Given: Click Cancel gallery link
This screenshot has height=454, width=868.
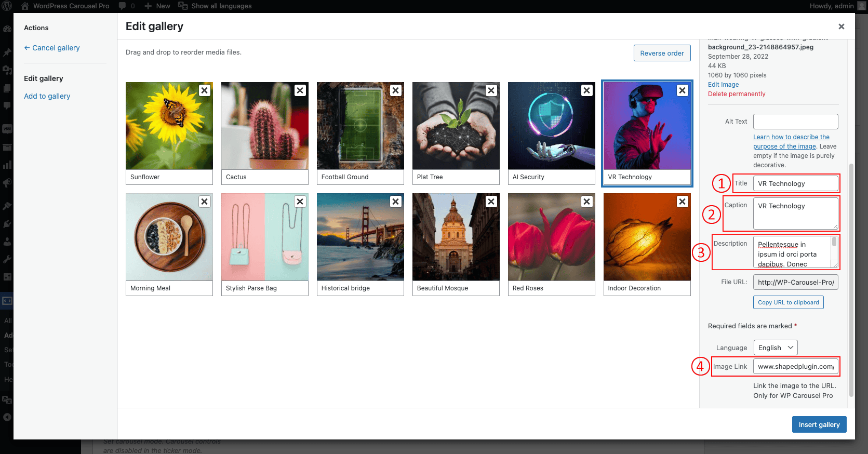Looking at the screenshot, I should (52, 48).
